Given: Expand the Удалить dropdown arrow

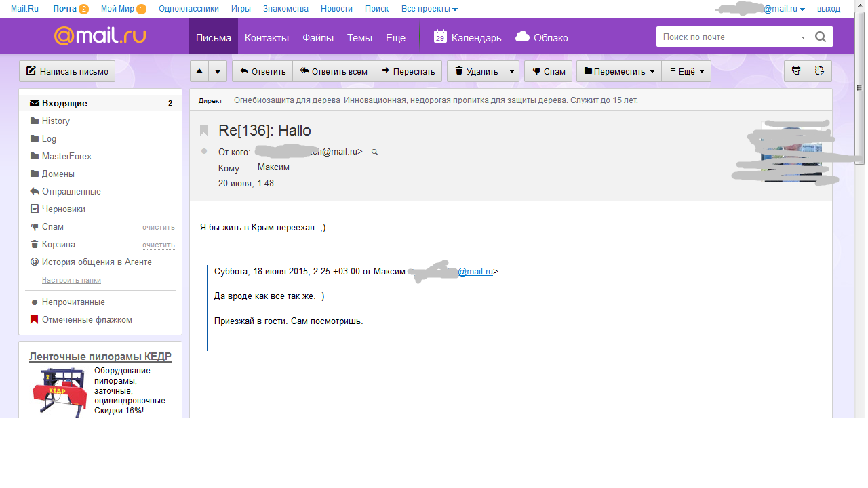Looking at the screenshot, I should [x=513, y=71].
